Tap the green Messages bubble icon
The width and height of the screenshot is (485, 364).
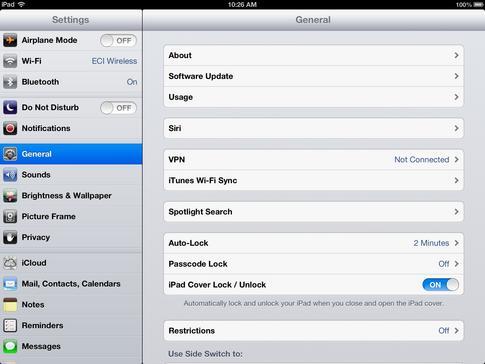(x=10, y=346)
